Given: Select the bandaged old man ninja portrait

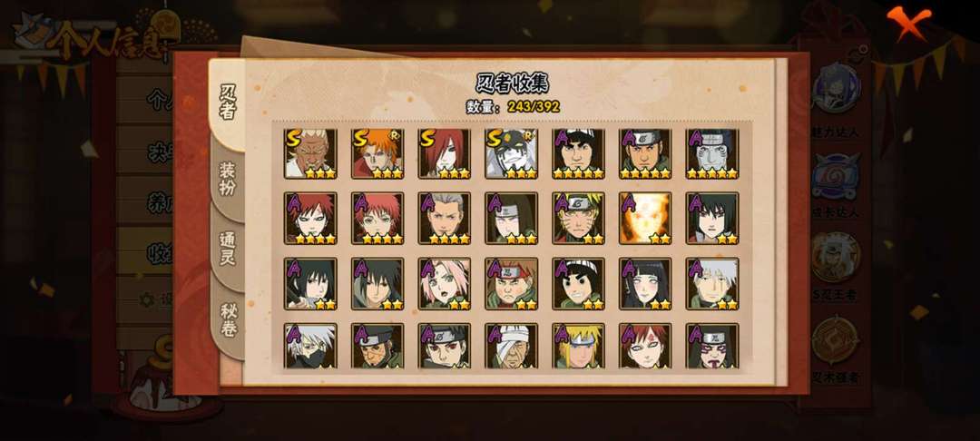Looking at the screenshot, I should pyautogui.click(x=511, y=346).
